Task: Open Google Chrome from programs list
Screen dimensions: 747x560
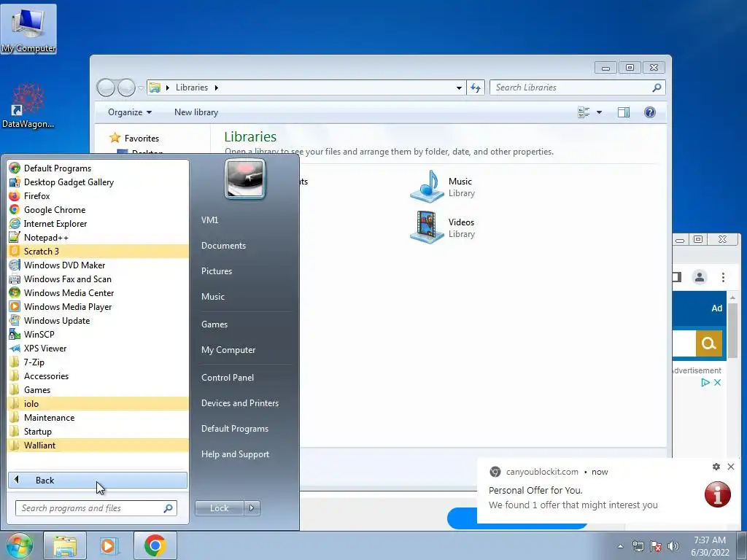Action: coord(98,209)
